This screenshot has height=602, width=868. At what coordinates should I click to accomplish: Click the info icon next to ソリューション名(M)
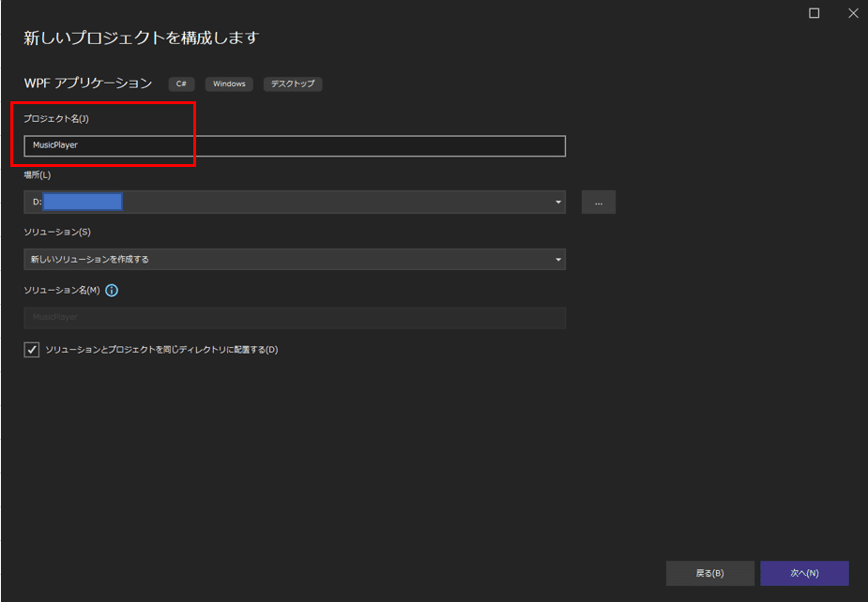click(112, 291)
